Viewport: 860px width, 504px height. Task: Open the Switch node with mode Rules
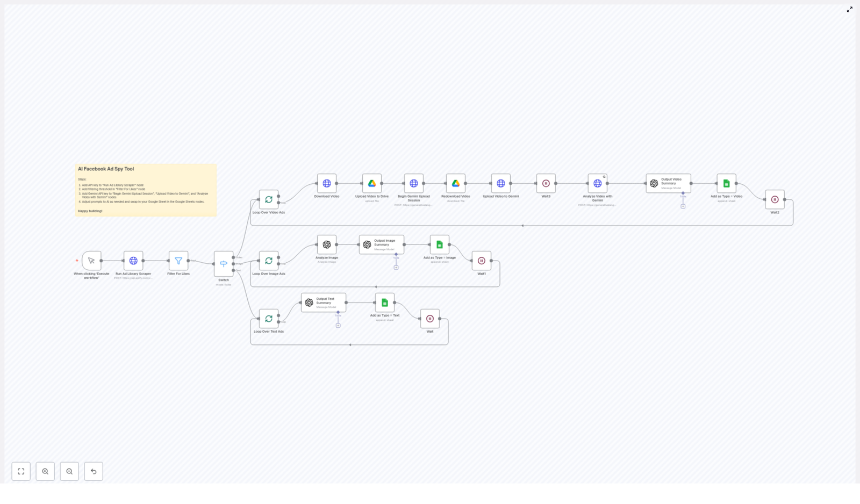[x=224, y=263]
